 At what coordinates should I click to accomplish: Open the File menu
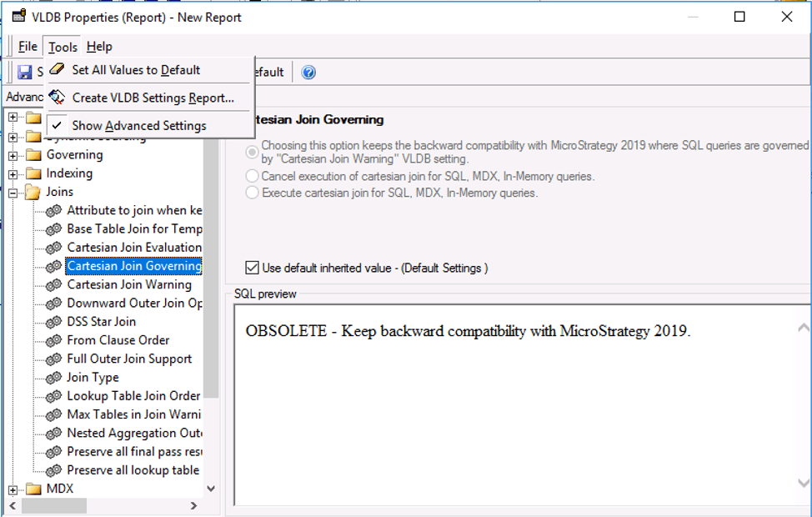(28, 47)
